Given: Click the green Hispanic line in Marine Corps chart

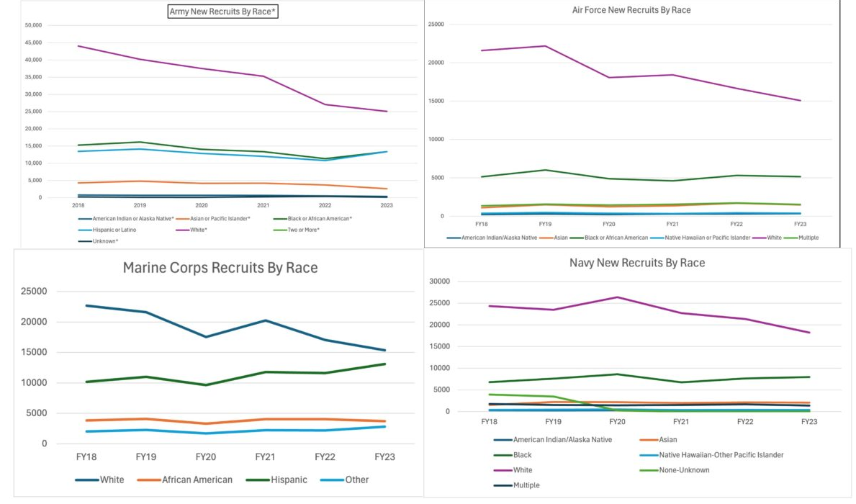Looking at the screenshot, I should (235, 379).
